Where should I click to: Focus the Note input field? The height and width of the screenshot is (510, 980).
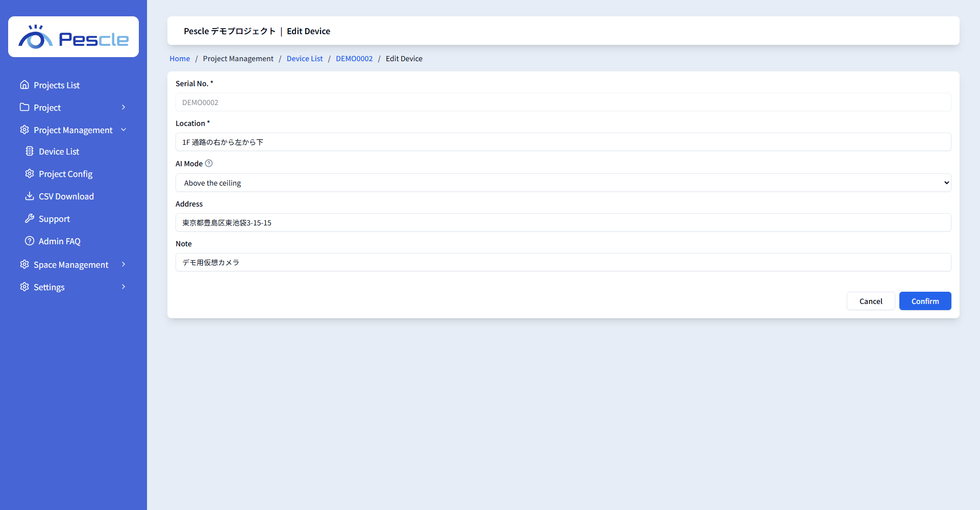563,262
